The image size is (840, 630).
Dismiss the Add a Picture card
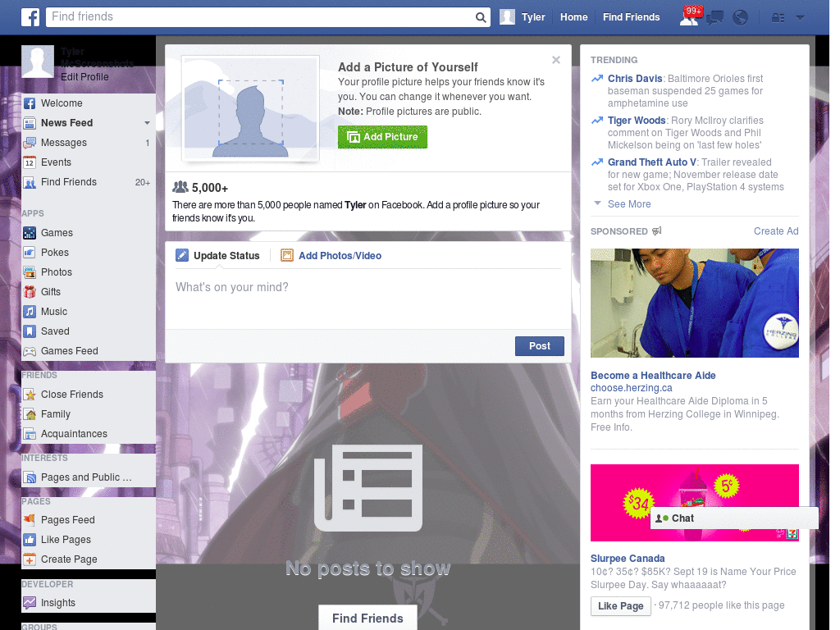click(556, 60)
